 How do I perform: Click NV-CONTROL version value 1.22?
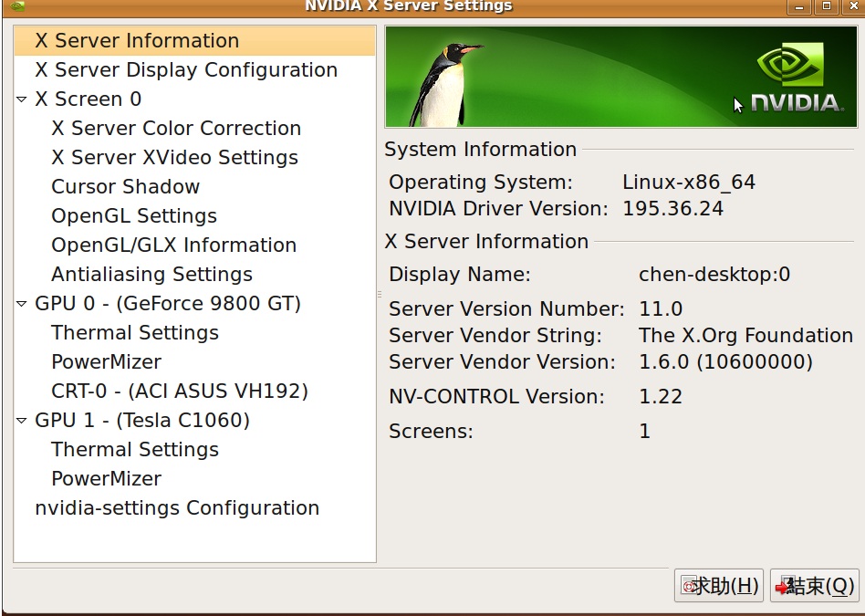[x=661, y=397]
